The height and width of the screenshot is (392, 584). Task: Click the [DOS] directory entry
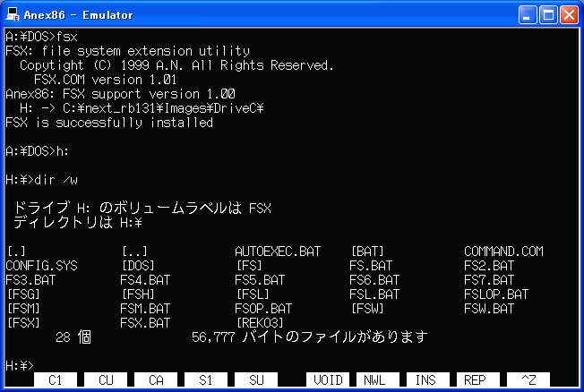(x=138, y=266)
